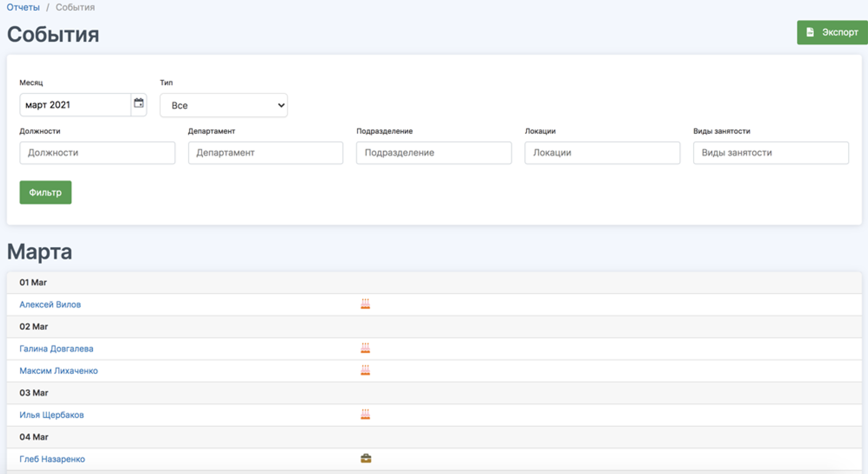Open Максим Лихаченко profile link
868x474 pixels.
(x=59, y=371)
